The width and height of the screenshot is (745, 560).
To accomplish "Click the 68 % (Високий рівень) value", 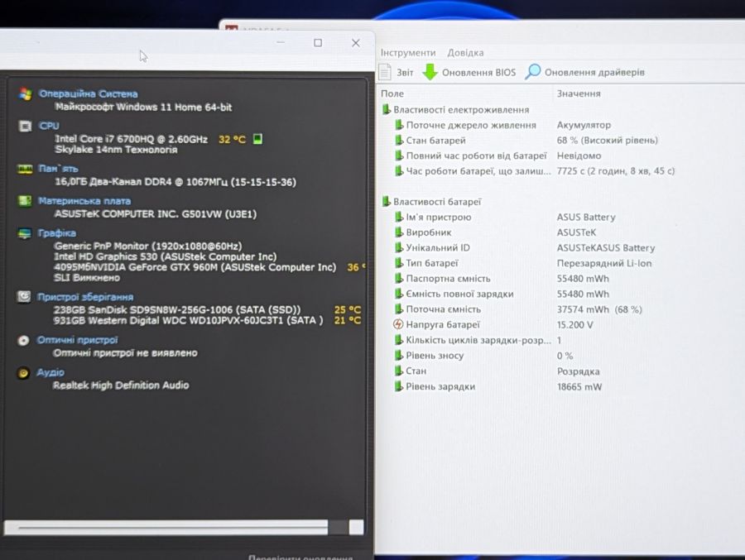I will click(608, 141).
